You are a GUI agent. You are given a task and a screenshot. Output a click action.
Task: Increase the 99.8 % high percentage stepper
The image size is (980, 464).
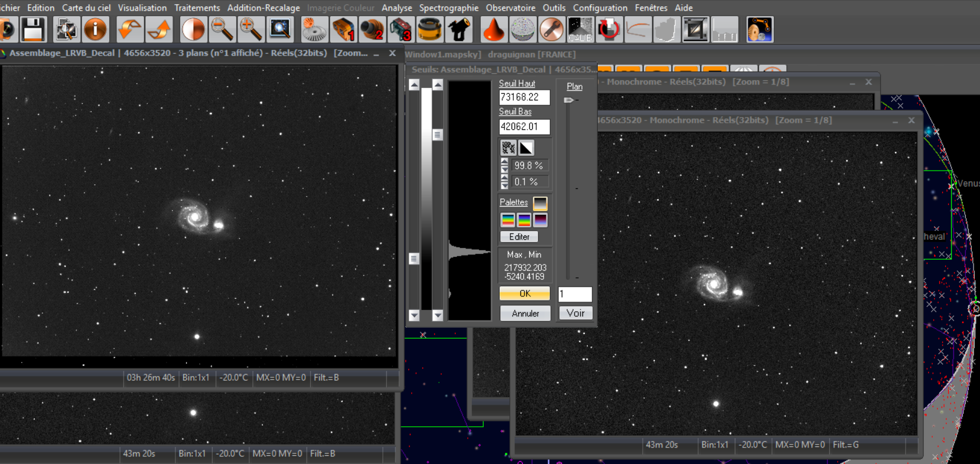click(x=504, y=162)
